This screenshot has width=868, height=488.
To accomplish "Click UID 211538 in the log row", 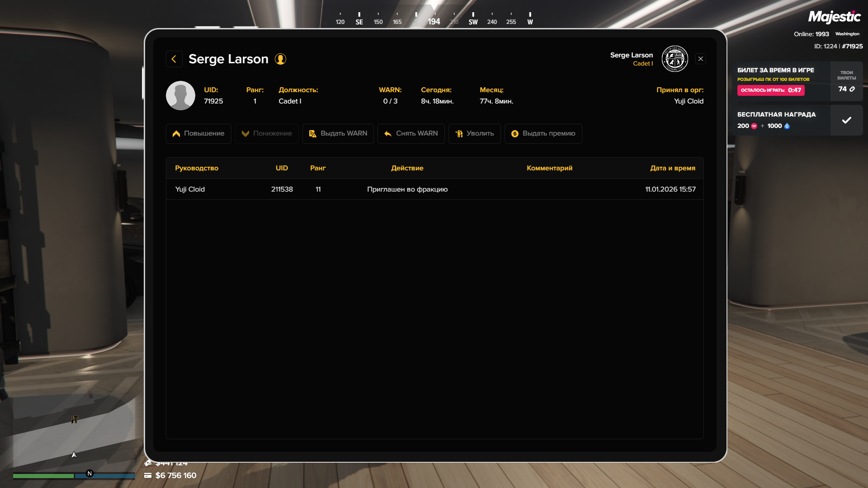I will [x=282, y=189].
